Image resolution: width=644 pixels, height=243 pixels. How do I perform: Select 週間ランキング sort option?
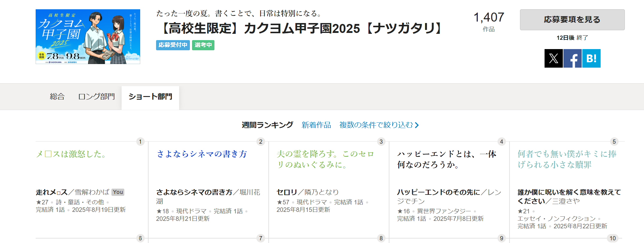pos(267,125)
